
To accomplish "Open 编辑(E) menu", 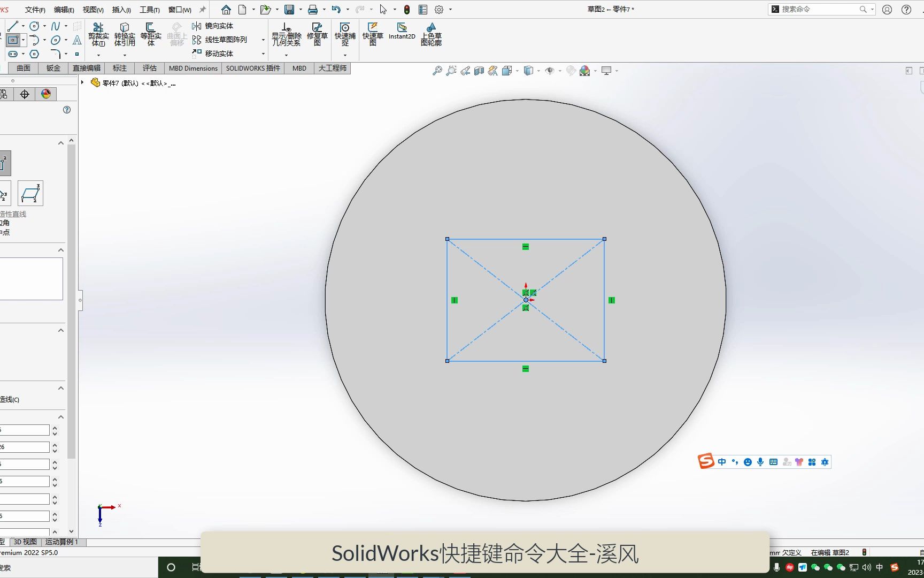I will pyautogui.click(x=64, y=10).
